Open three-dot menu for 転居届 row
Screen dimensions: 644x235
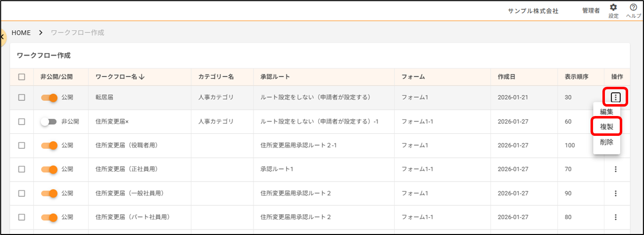[616, 97]
